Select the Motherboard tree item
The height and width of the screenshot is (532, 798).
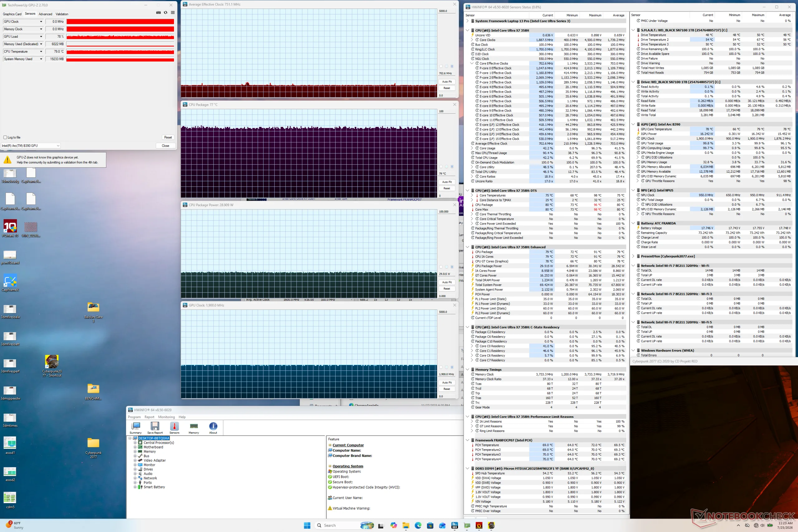[x=153, y=447]
